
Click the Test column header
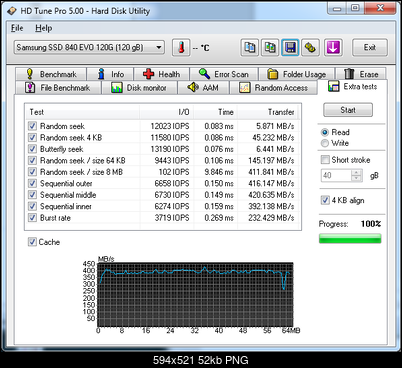tap(82, 112)
